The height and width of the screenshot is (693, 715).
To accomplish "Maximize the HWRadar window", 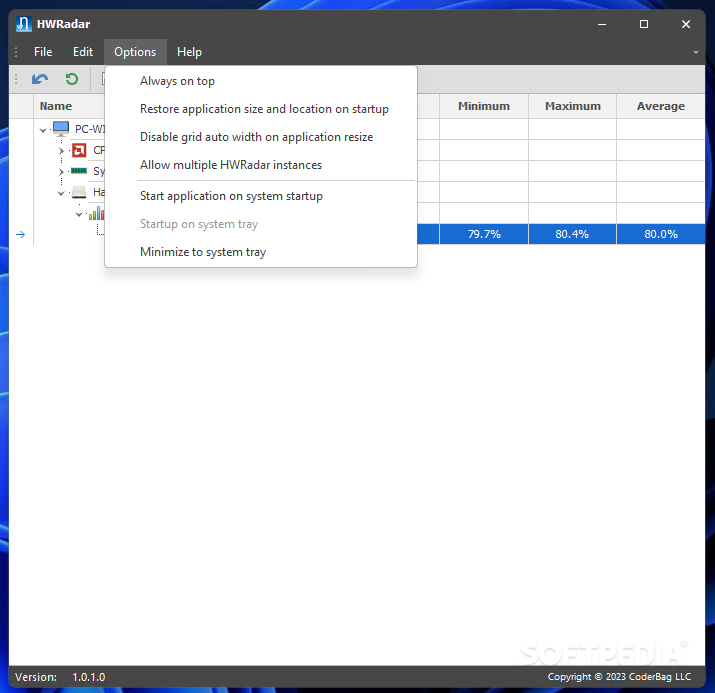I will pos(644,24).
